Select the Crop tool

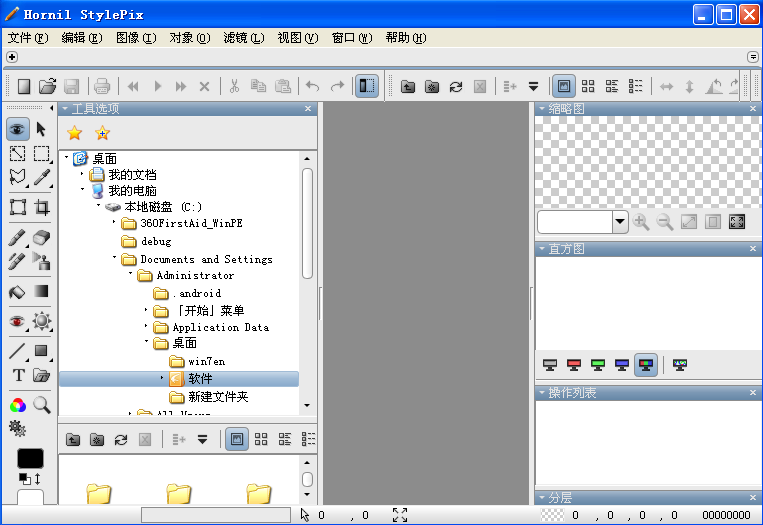click(x=42, y=207)
